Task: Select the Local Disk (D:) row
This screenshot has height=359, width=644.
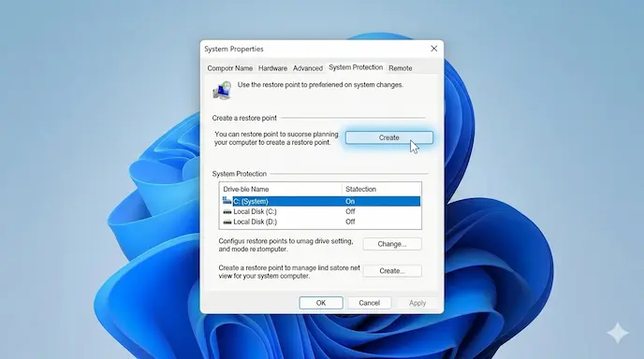Action: (321, 222)
